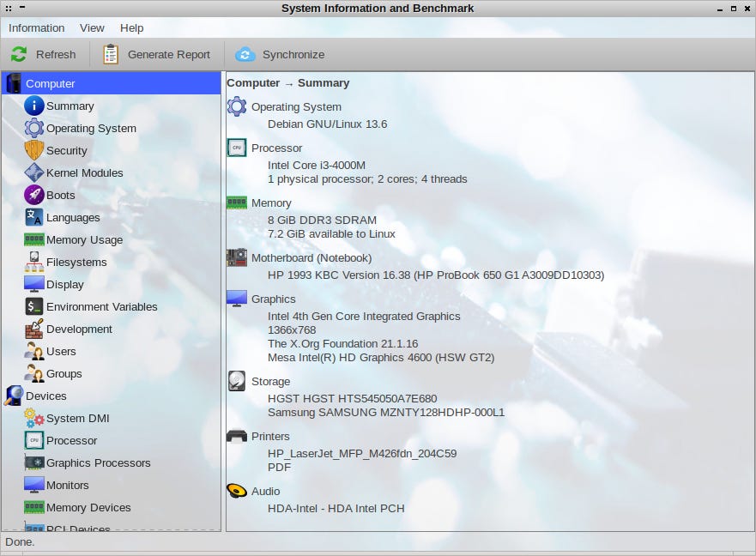The image size is (756, 556).
Task: Click the 'PDF' printer entry
Action: [x=279, y=468]
